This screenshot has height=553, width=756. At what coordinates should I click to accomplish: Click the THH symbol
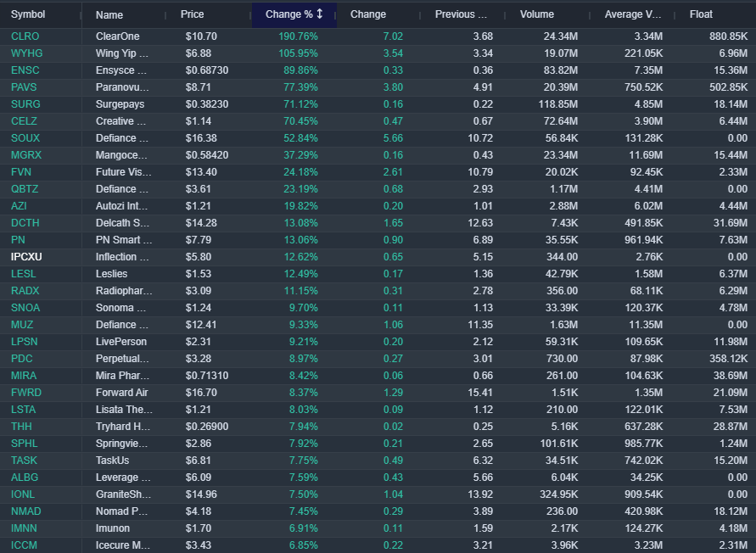click(x=21, y=427)
